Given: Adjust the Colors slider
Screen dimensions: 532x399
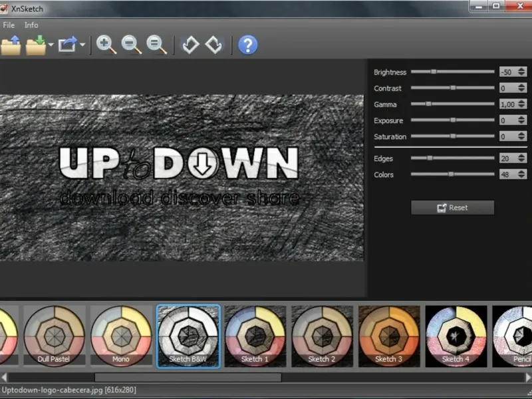Looking at the screenshot, I should point(453,174).
